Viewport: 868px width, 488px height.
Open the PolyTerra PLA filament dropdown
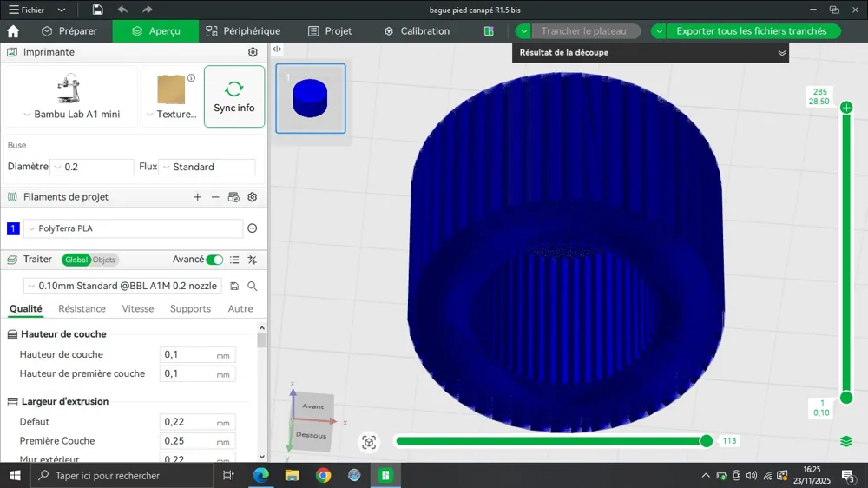pyautogui.click(x=133, y=228)
